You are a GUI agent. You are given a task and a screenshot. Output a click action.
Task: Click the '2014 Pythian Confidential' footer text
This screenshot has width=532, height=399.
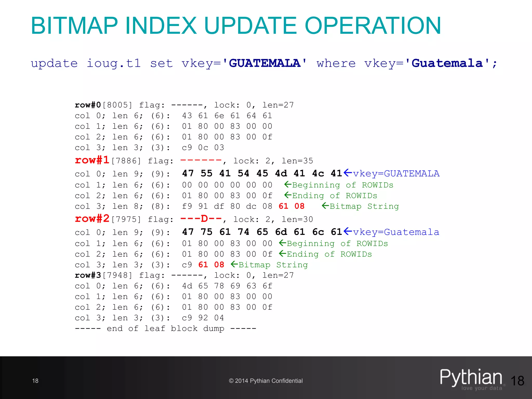[266, 381]
